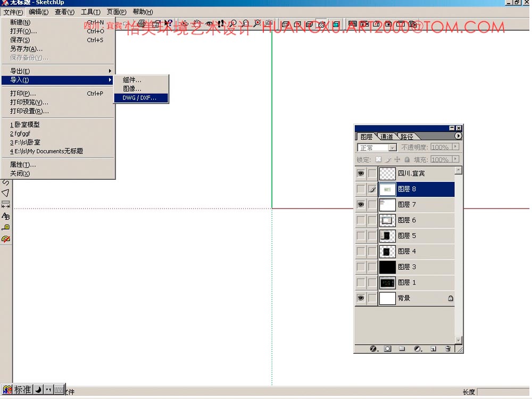The width and height of the screenshot is (532, 399).
Task: Click the context help arrow icon
Action: (168, 24)
